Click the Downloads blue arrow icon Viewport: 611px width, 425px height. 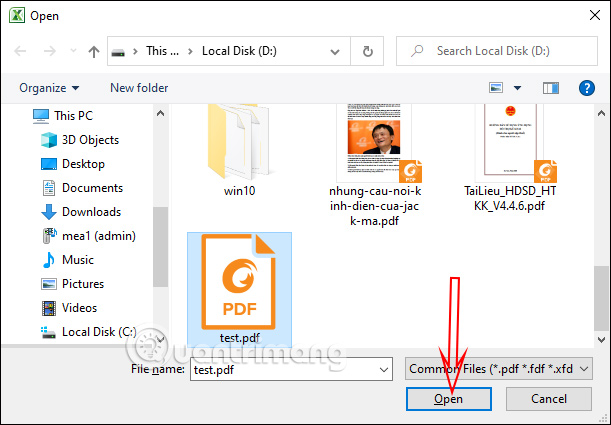click(49, 212)
